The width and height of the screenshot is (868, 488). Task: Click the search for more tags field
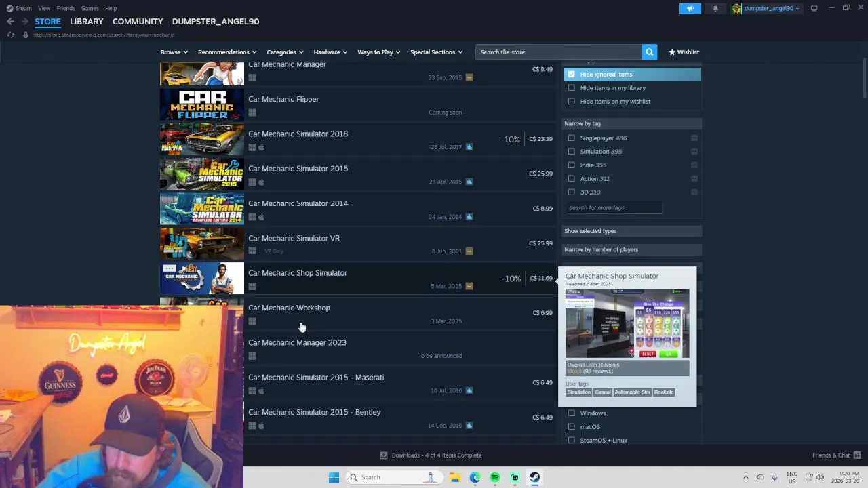[x=613, y=207]
